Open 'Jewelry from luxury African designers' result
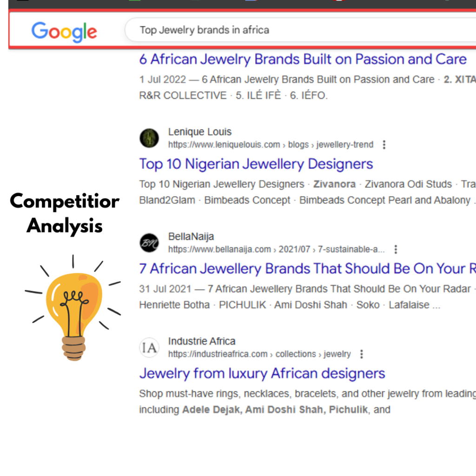Image resolution: width=476 pixels, height=476 pixels. point(262,373)
